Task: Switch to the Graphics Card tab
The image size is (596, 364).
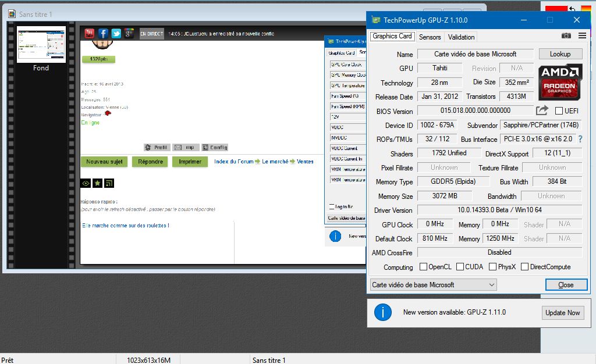Action: pos(392,37)
